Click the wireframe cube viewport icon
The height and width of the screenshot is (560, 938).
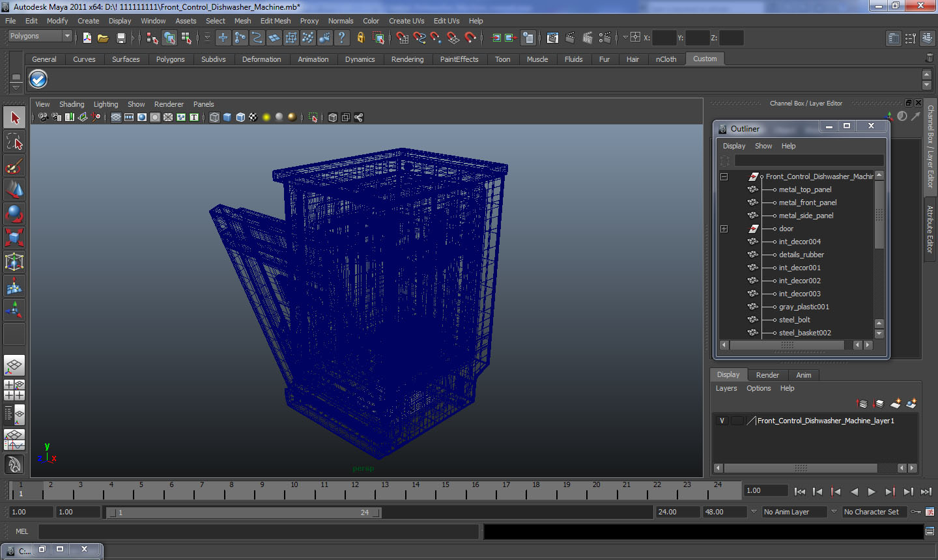pos(214,117)
